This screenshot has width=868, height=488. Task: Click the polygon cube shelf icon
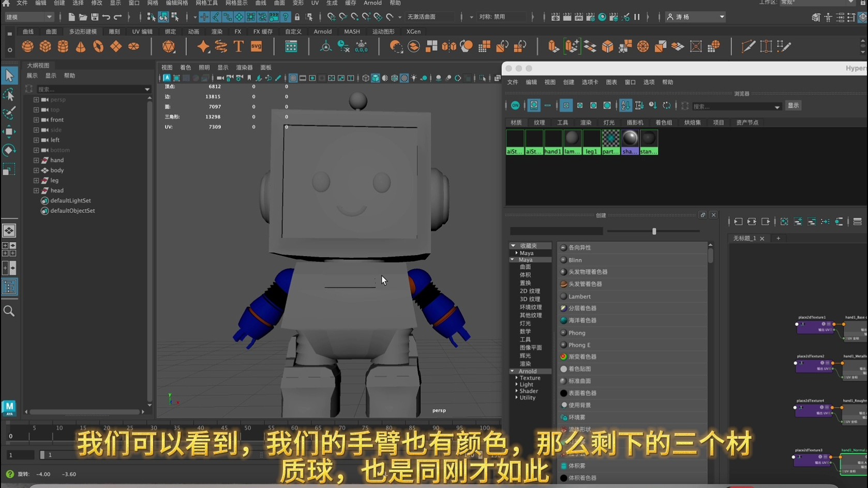coord(46,47)
